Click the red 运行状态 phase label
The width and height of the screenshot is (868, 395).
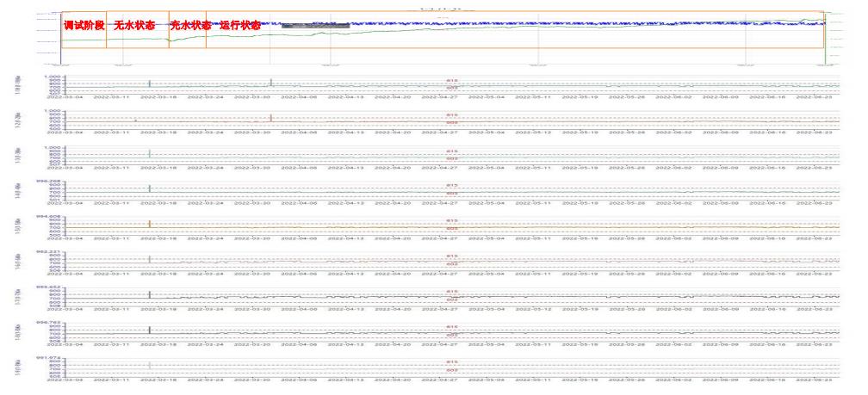[240, 26]
